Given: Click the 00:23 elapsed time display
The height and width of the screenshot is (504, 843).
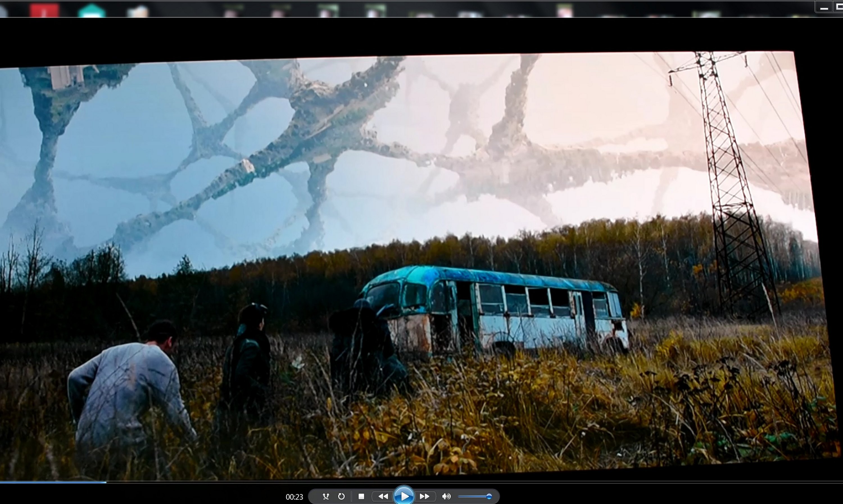Looking at the screenshot, I should (x=294, y=497).
